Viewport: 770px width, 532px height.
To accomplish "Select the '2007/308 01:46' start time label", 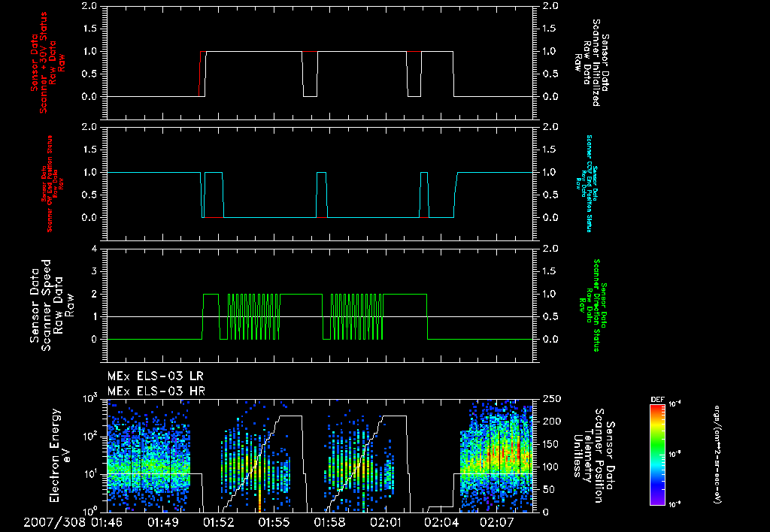I will pos(73,522).
